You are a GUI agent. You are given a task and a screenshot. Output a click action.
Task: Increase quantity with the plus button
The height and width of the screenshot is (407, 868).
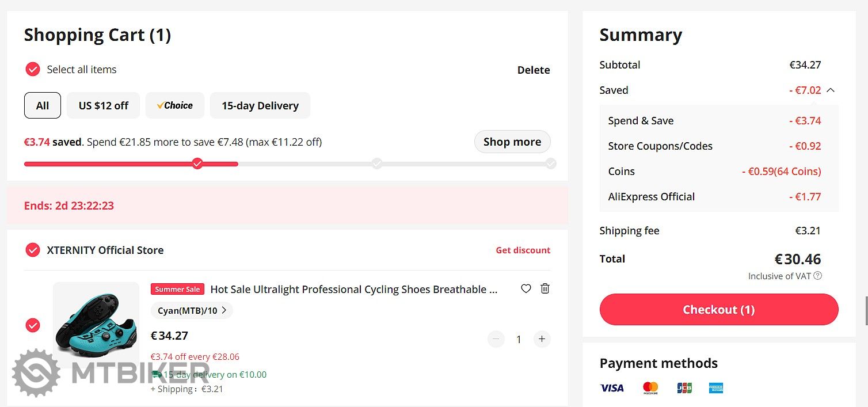coord(542,339)
